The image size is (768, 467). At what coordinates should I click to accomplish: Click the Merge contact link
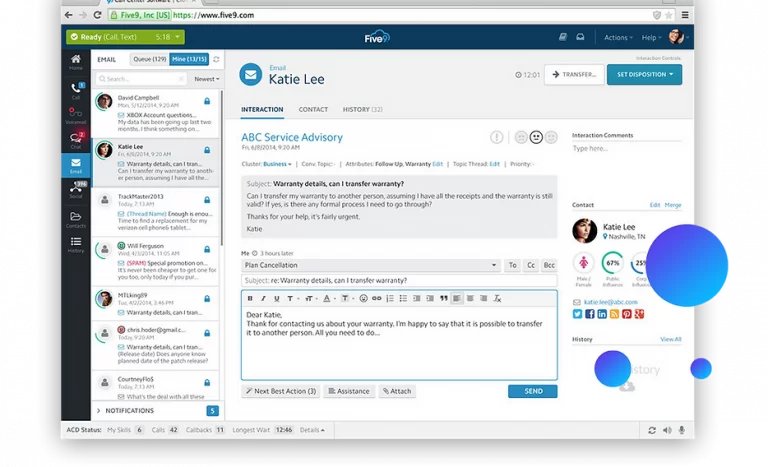click(x=673, y=205)
